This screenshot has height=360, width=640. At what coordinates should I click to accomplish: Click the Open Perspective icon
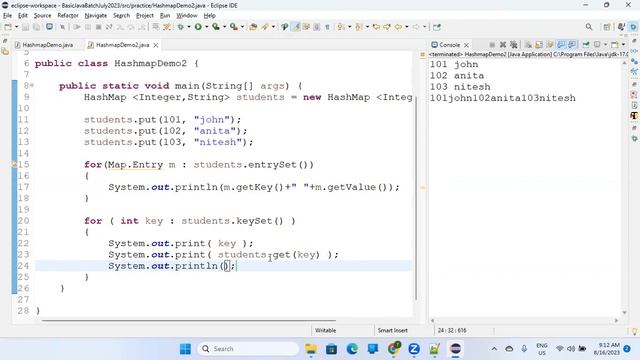point(607,27)
